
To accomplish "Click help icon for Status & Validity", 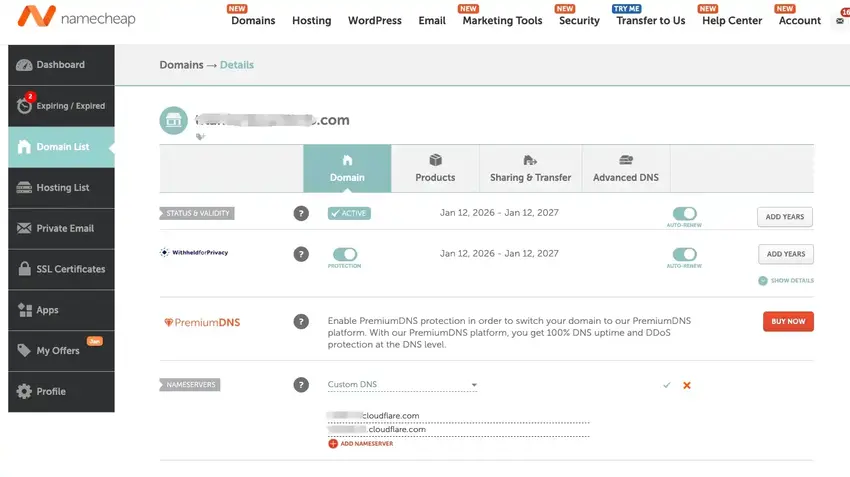I will [x=301, y=214].
